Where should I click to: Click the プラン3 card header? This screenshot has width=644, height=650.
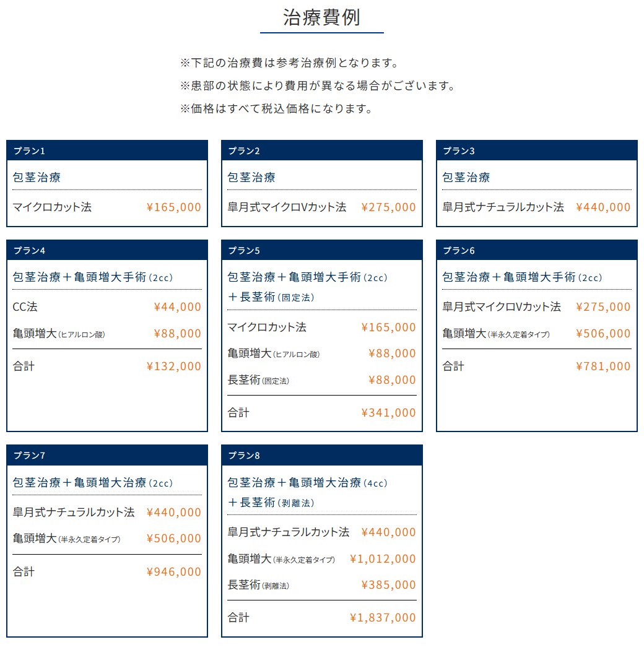point(537,150)
